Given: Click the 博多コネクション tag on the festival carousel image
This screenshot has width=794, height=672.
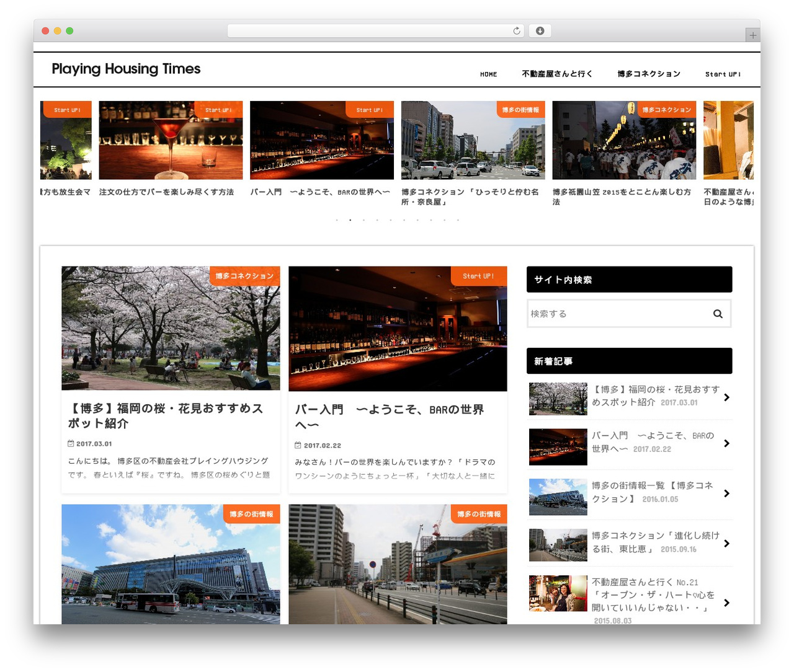Looking at the screenshot, I should (667, 110).
